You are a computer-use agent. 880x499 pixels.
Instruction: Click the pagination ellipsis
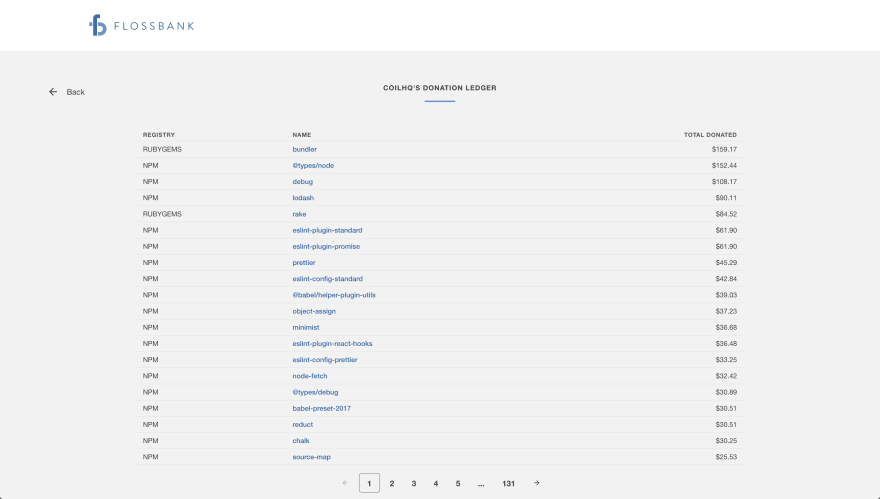[481, 483]
